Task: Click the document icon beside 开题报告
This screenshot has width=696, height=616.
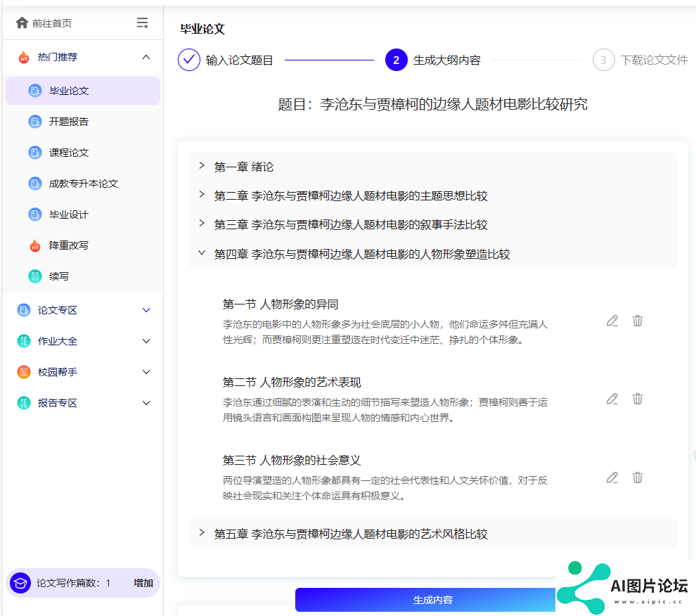Action: pos(35,122)
